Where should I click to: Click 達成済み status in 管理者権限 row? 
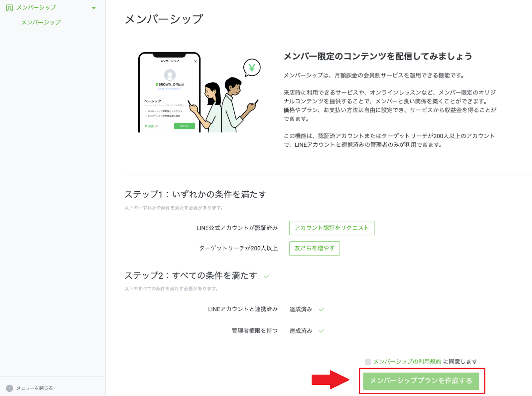click(x=301, y=331)
